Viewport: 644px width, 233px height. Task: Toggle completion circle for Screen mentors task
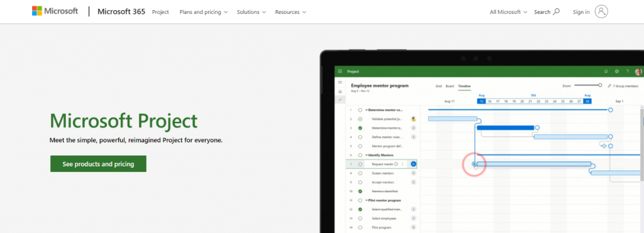tap(360, 173)
